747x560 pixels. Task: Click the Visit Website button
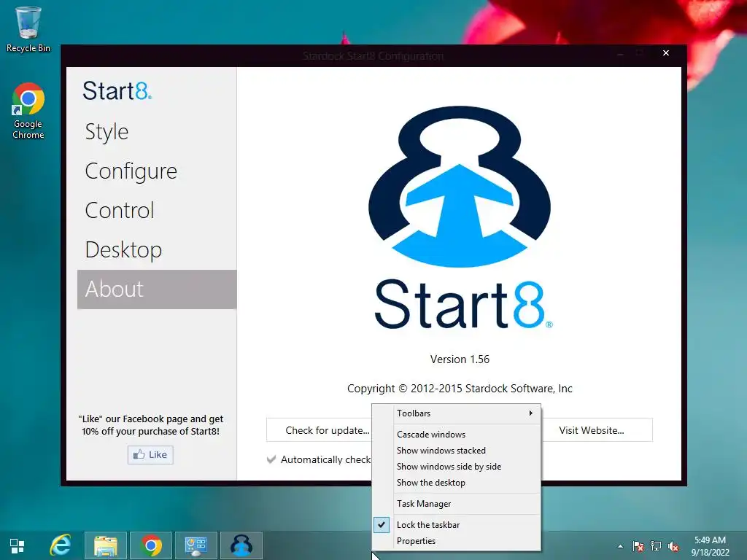point(597,430)
